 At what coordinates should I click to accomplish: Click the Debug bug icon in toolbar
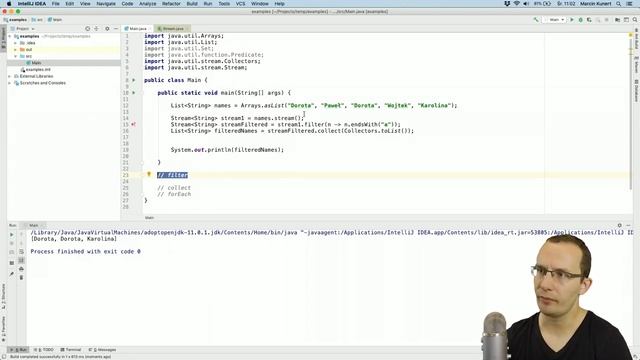580,20
